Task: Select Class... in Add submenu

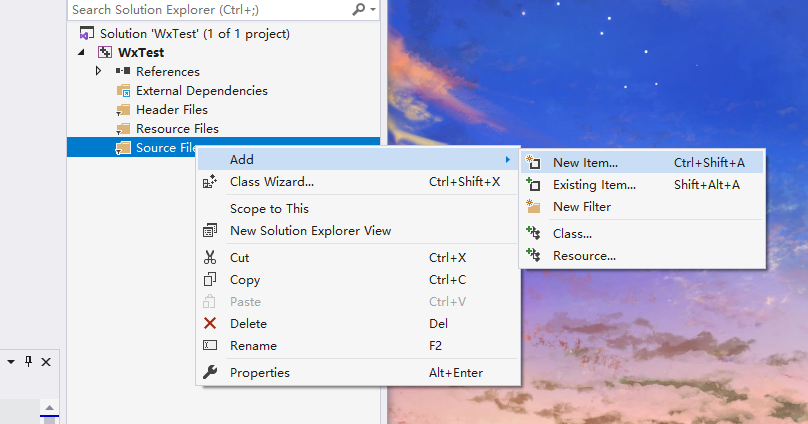Action: click(642, 234)
